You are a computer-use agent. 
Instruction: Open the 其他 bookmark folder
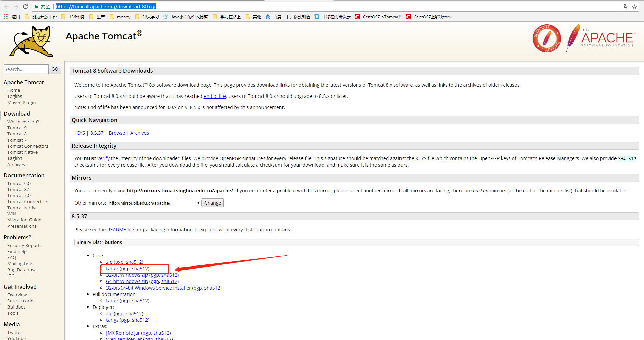pyautogui.click(x=253, y=17)
